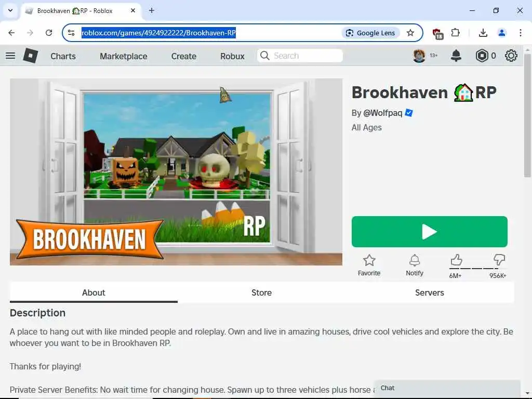Select the Brookhaven RP browser tab
532x399 pixels.
(x=81, y=10)
